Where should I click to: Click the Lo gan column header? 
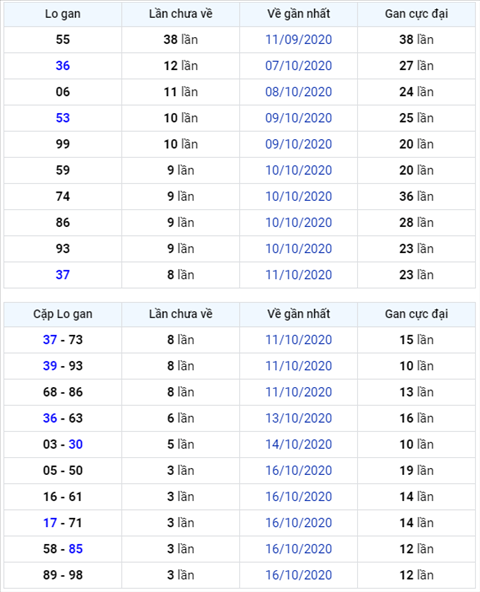(x=63, y=14)
